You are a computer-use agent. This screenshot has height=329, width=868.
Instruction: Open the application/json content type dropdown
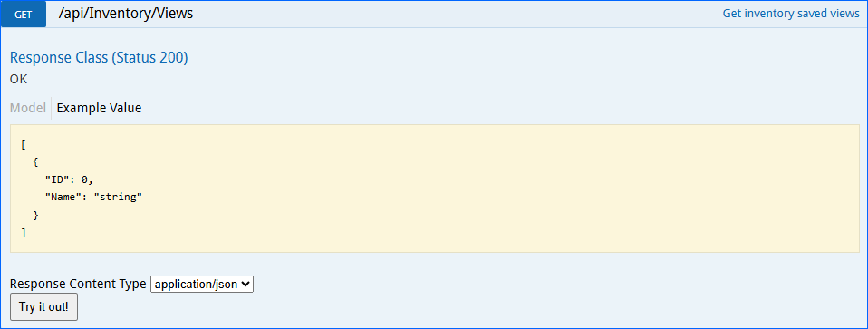coord(202,285)
